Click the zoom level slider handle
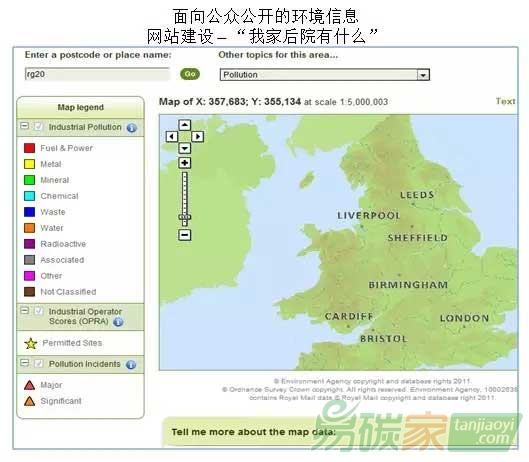 (x=185, y=217)
